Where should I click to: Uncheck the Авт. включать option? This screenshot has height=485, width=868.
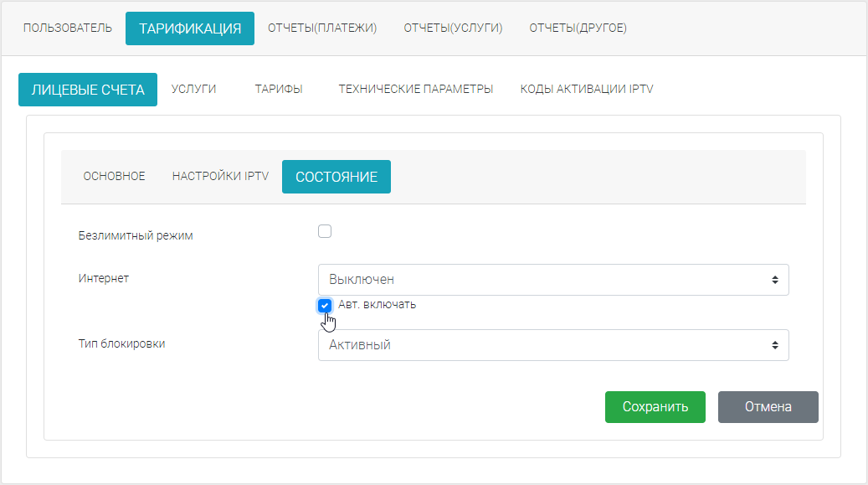[x=325, y=305]
